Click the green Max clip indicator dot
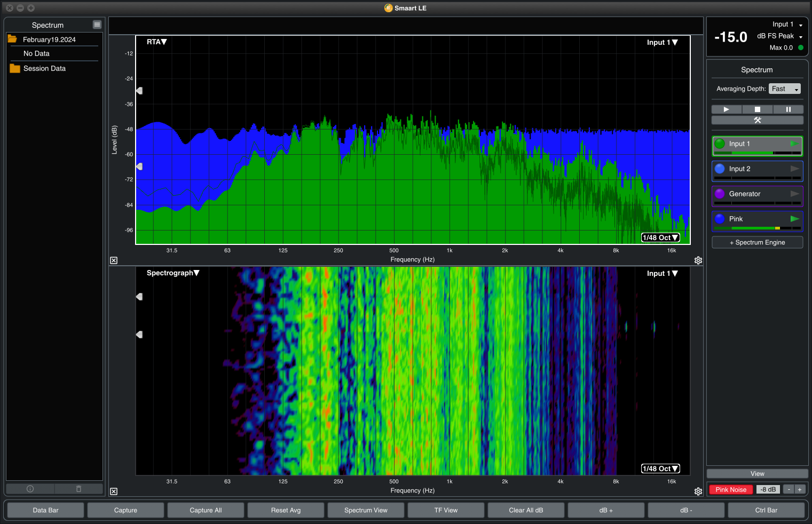812x524 pixels. tap(800, 47)
